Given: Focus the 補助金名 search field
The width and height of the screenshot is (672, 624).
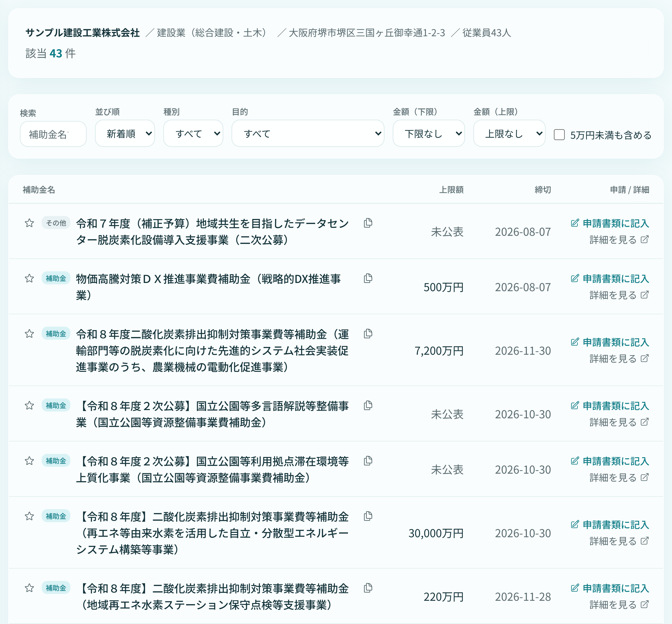Looking at the screenshot, I should [x=53, y=134].
